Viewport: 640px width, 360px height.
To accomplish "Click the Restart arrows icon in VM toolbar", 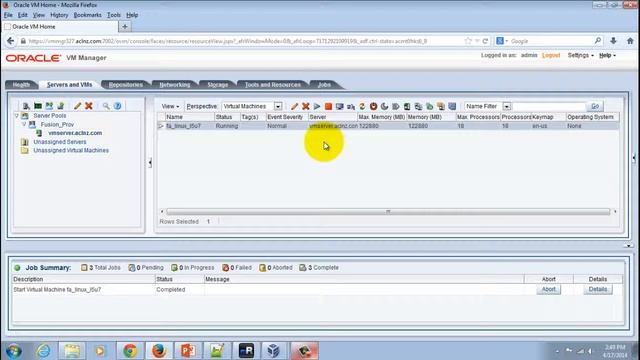I will 362,107.
